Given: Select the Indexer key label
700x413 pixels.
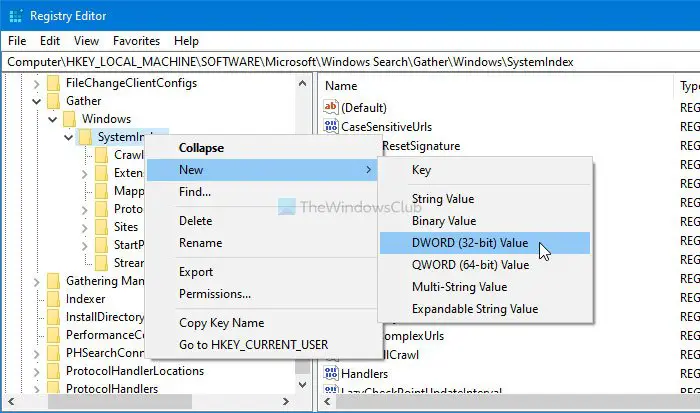Looking at the screenshot, I should 85,299.
